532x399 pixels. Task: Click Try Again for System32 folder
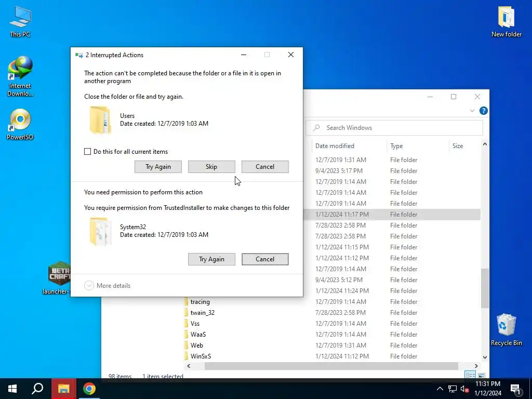pos(211,259)
